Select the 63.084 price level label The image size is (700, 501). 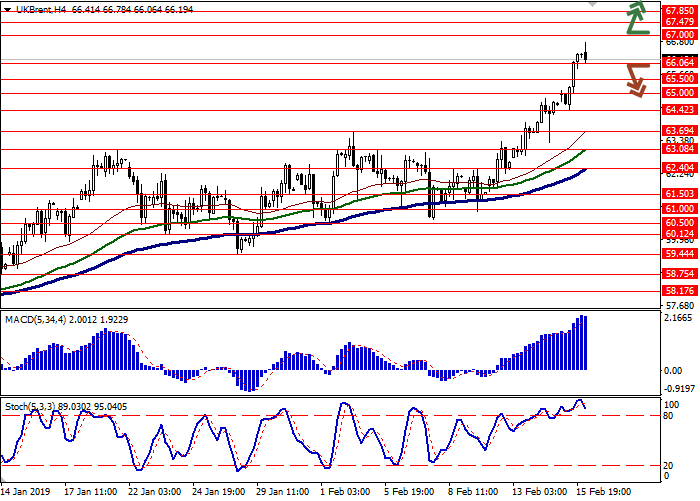(679, 149)
